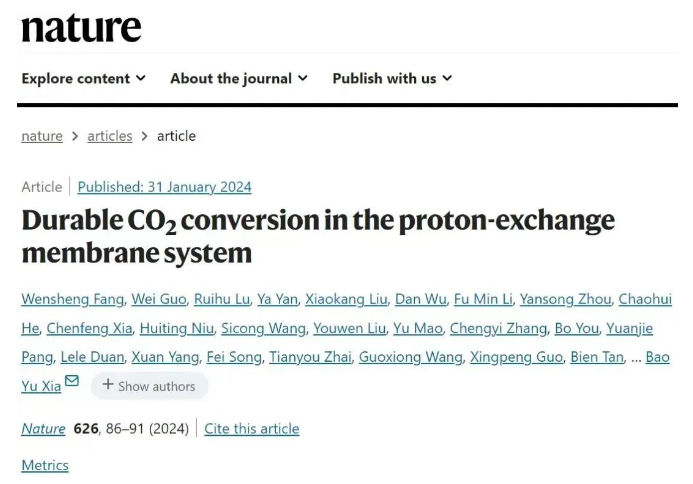Click the envelope icon after Bao Yu Xia
The width and height of the screenshot is (693, 484).
pyautogui.click(x=71, y=382)
